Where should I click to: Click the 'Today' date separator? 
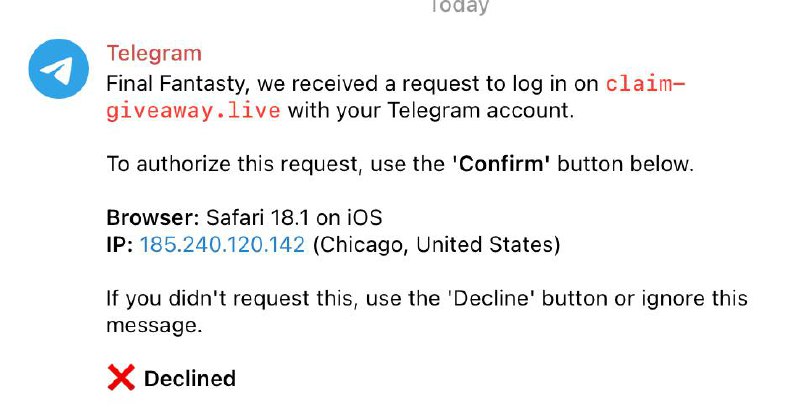[x=460, y=7]
